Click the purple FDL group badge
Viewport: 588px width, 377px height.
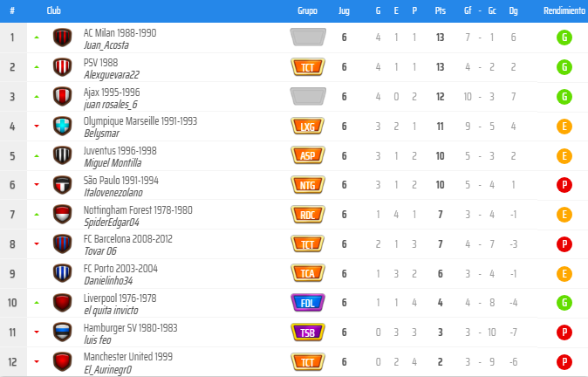[x=307, y=303]
